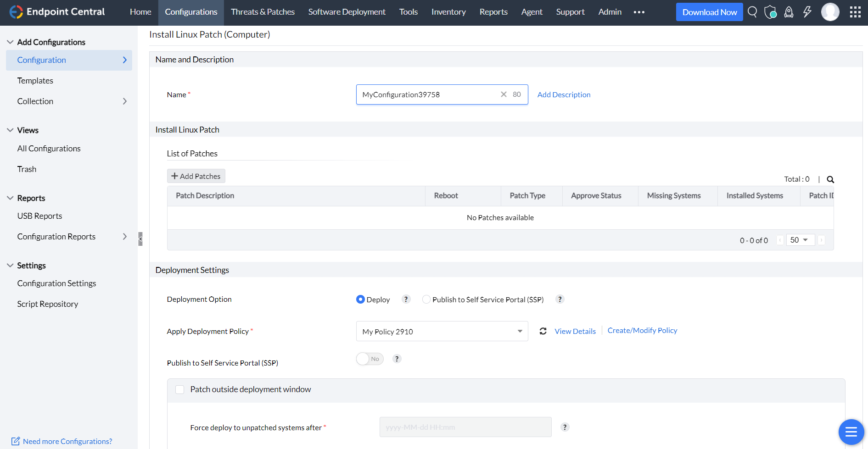Refresh the deployment policy list
Screen dimensions: 868x449
(x=543, y=331)
